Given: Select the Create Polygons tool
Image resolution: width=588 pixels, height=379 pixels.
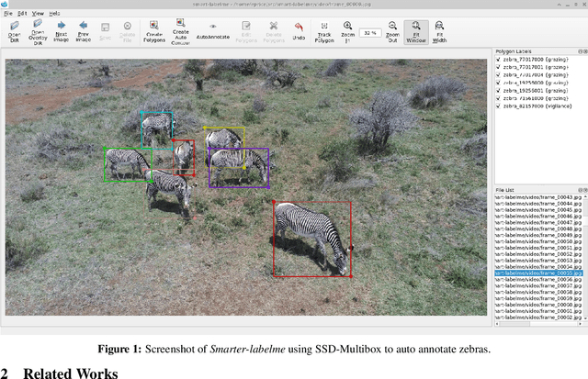Looking at the screenshot, I should [154, 32].
